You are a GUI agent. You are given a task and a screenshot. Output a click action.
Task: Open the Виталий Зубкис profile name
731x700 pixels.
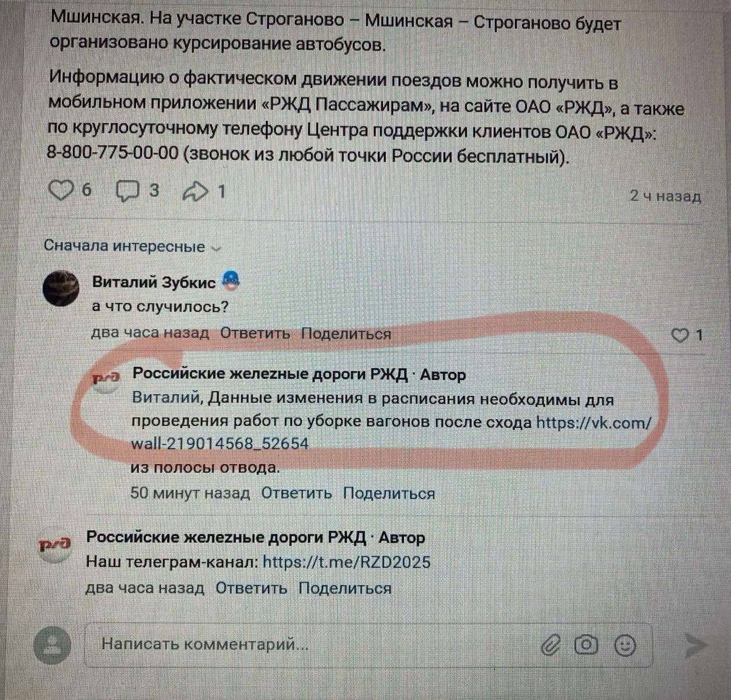pos(154,283)
